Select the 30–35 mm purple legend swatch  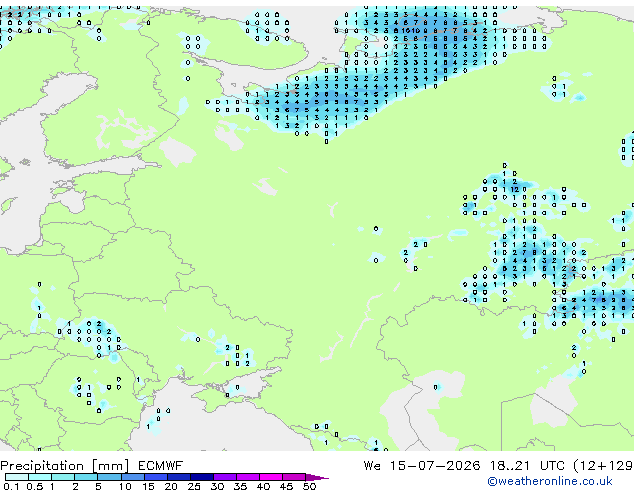(224, 477)
